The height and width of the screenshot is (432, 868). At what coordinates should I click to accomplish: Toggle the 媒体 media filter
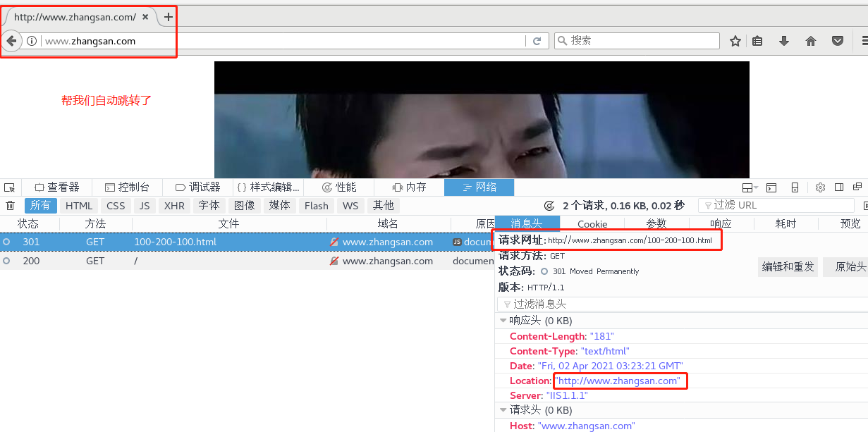[279, 206]
